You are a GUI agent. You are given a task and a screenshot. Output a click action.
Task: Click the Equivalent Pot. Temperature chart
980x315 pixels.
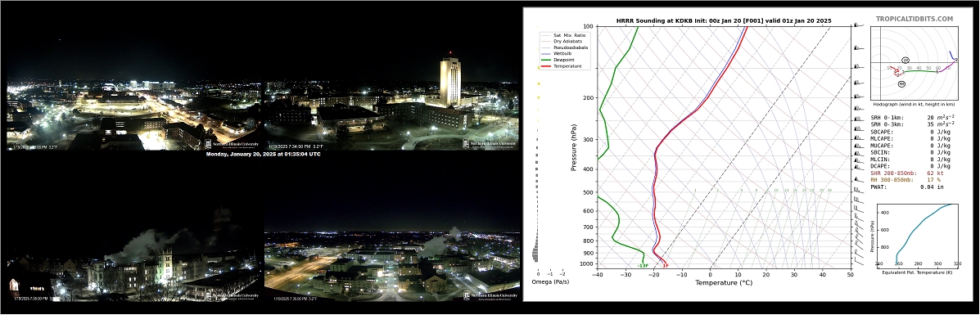pyautogui.click(x=917, y=232)
